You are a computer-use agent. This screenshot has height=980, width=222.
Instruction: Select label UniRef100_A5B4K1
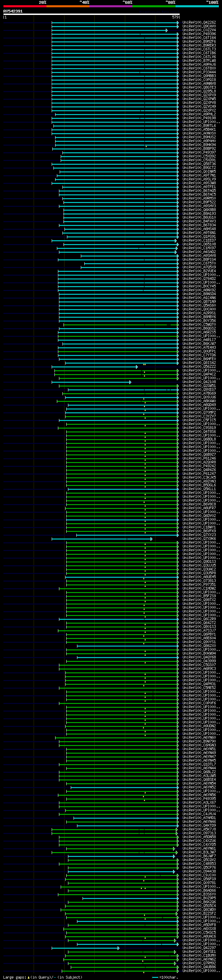[x=199, y=129]
